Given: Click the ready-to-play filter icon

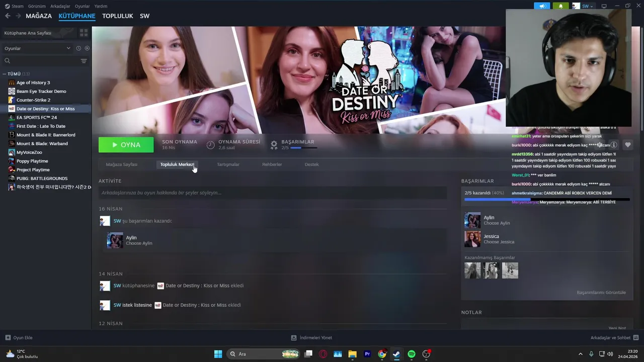Looking at the screenshot, I should pos(87,48).
